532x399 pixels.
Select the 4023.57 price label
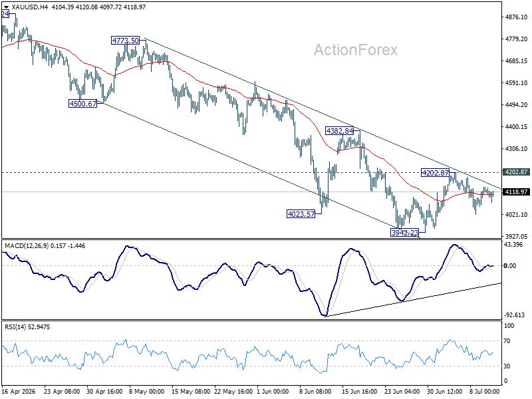(x=301, y=213)
